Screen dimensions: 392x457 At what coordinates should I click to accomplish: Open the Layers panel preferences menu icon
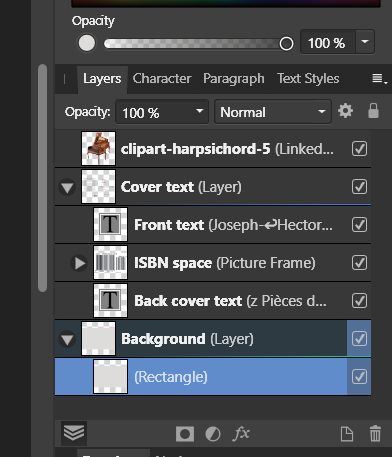(379, 79)
